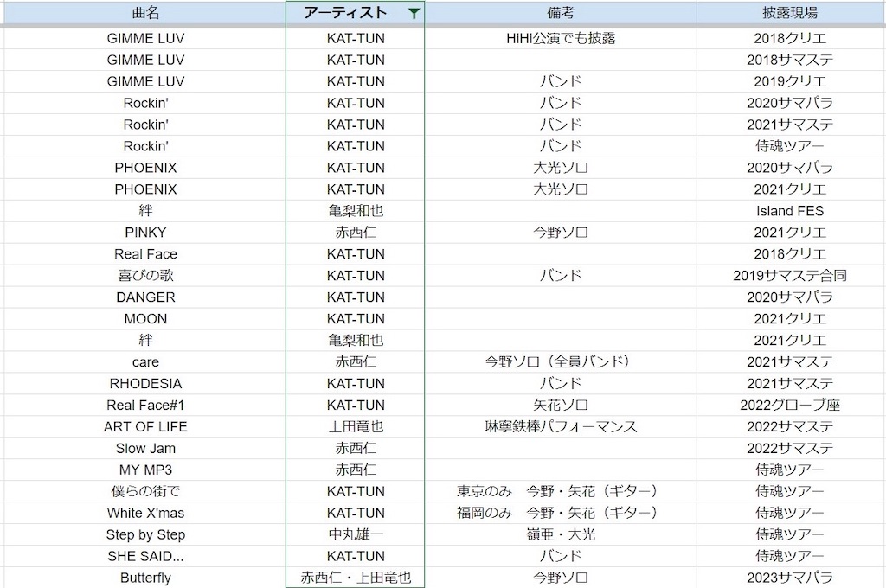Click the Butterfly song cell
This screenshot has width=886, height=588.
tap(145, 578)
